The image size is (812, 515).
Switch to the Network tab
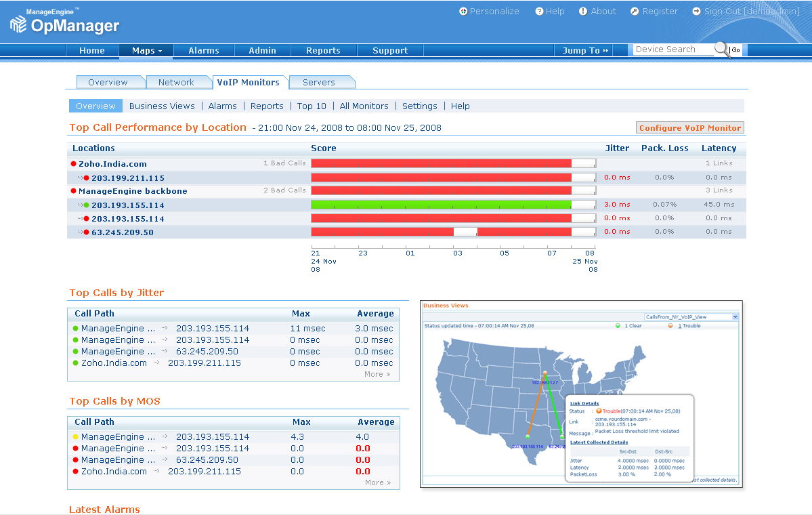pos(176,83)
